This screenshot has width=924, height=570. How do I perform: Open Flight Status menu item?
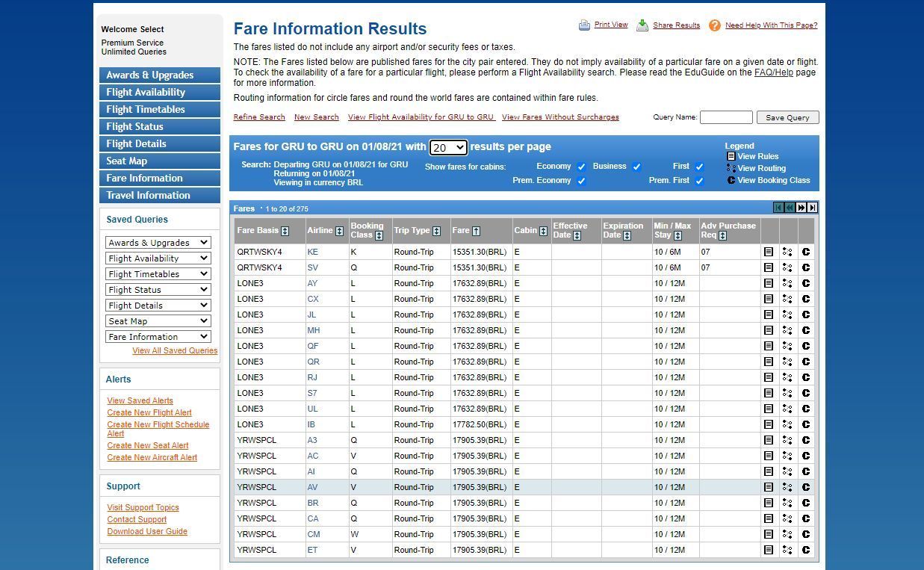coord(160,127)
